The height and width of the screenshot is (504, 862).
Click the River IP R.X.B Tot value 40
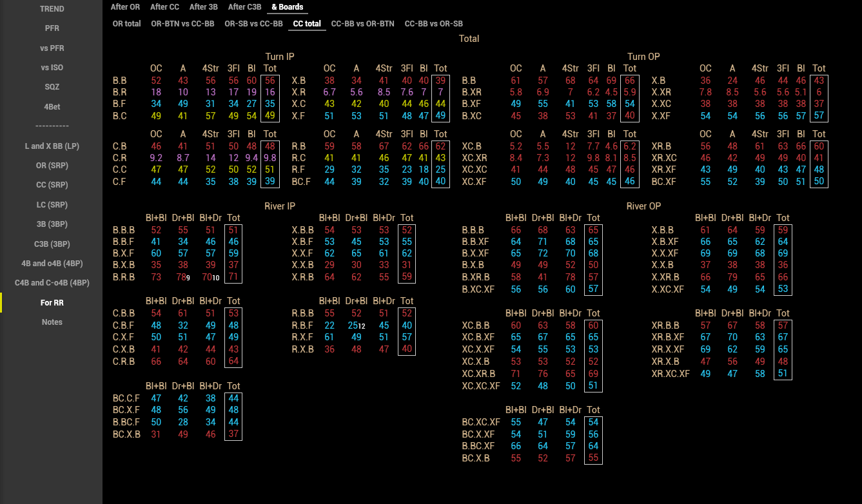pyautogui.click(x=406, y=349)
